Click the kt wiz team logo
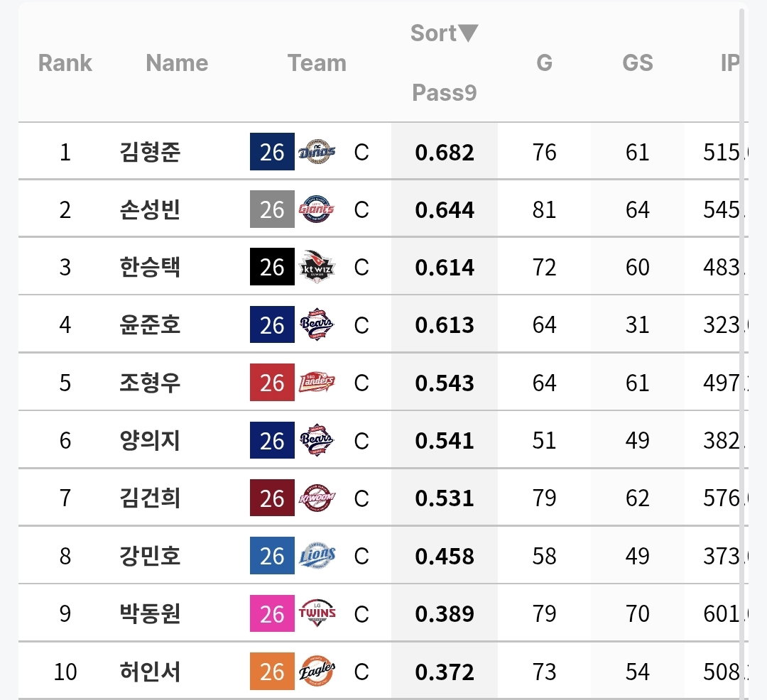Image resolution: width=767 pixels, height=700 pixels. tap(317, 267)
